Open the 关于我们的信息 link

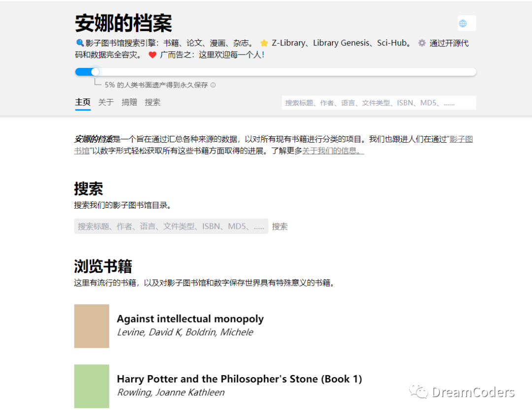point(333,151)
